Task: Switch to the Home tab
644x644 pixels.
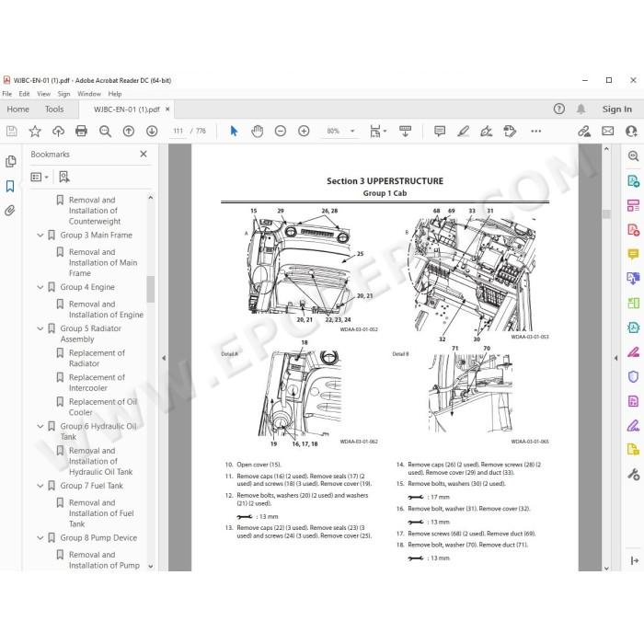Action: [18, 109]
